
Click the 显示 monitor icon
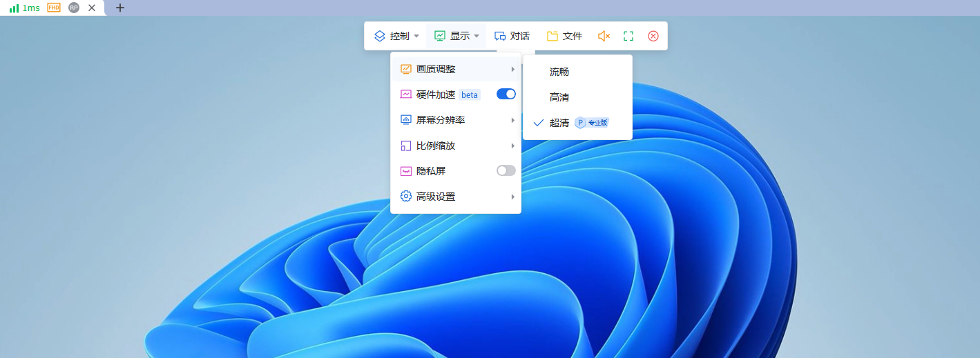point(440,36)
